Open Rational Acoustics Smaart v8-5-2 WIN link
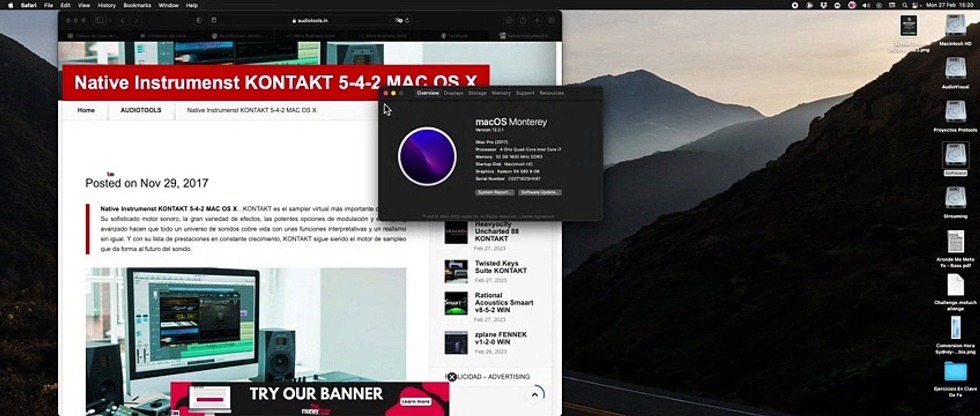 click(x=504, y=303)
